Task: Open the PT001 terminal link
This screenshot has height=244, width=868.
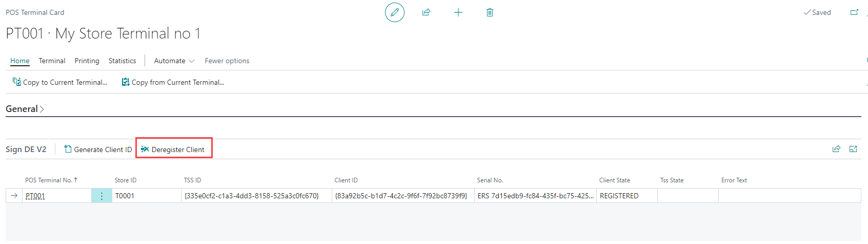Action: point(35,196)
